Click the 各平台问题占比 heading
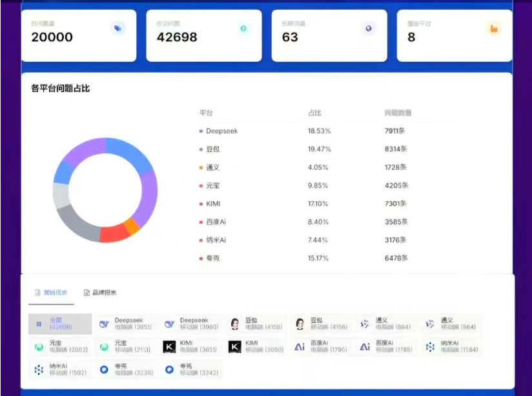 [x=61, y=88]
